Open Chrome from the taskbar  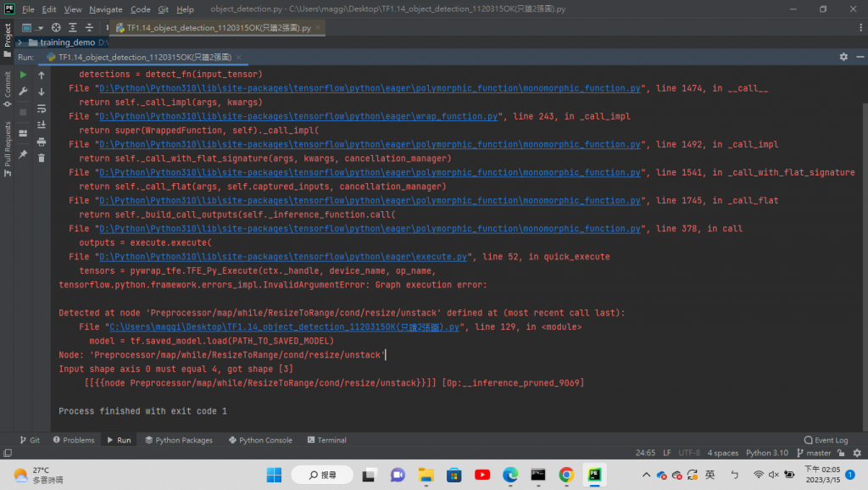point(566,475)
